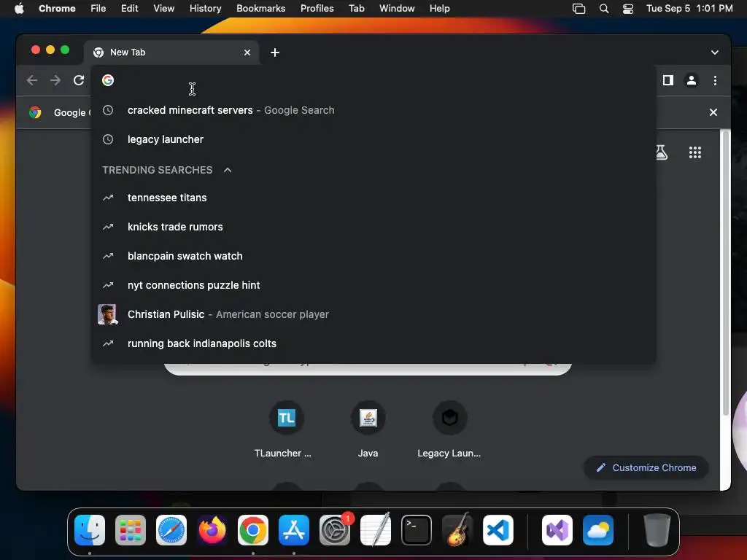Open Firefox from the Dock
This screenshot has width=747, height=560.
[x=212, y=530]
